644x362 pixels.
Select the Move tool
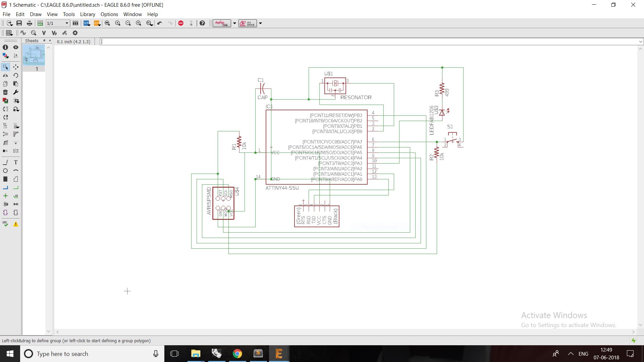(15, 67)
